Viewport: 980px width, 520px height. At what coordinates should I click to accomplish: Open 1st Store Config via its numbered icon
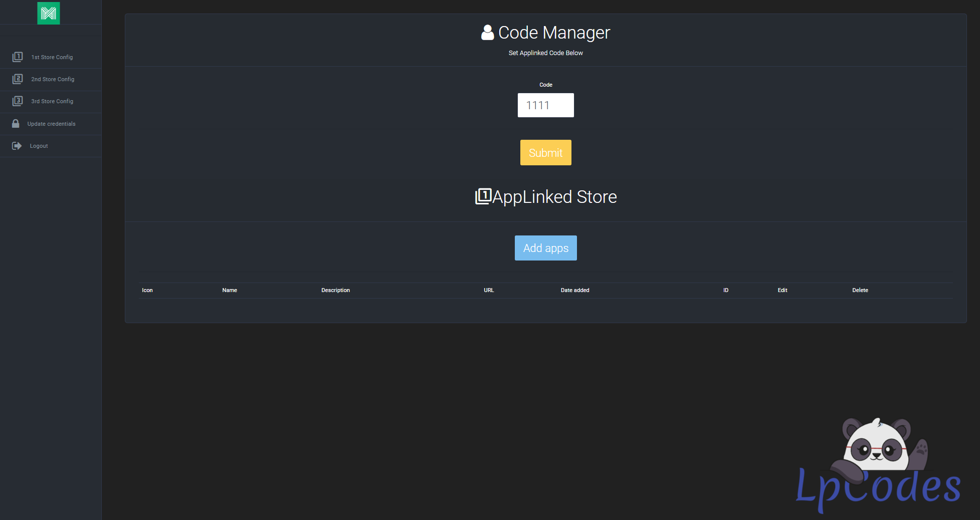tap(18, 57)
